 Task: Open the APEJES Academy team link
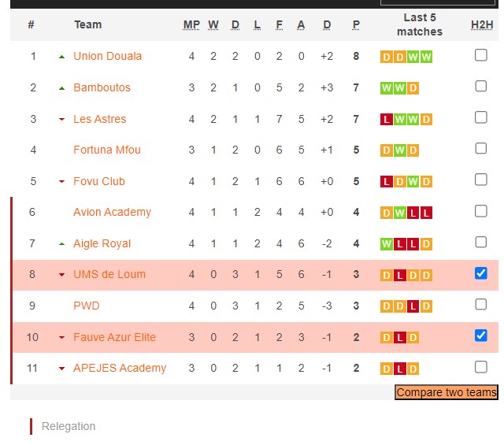click(x=120, y=368)
